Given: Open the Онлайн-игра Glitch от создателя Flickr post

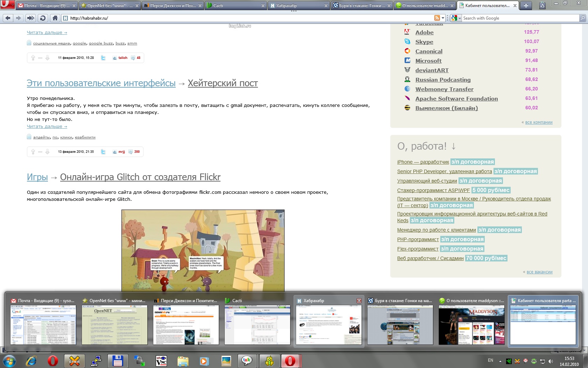Looking at the screenshot, I should (140, 177).
